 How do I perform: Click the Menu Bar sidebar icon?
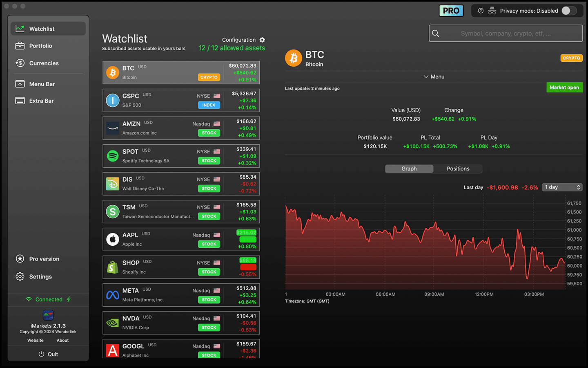pos(20,84)
